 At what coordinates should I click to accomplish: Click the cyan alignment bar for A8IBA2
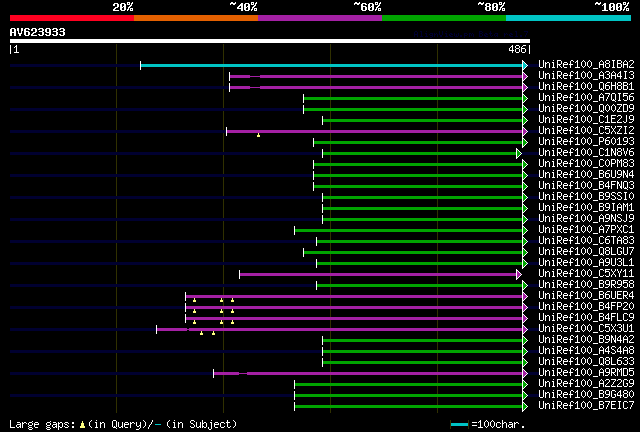pyautogui.click(x=331, y=65)
